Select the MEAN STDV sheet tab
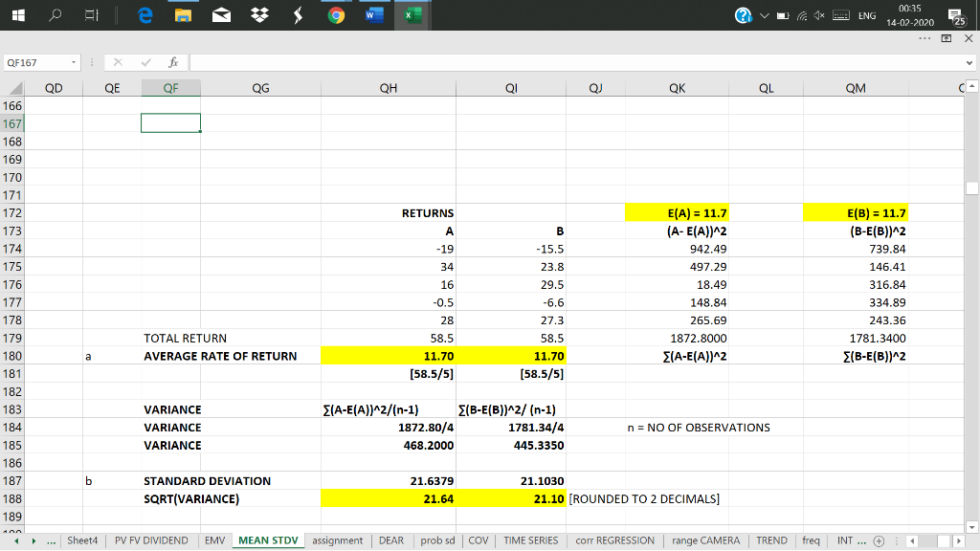This screenshot has height=551, width=980. tap(268, 541)
